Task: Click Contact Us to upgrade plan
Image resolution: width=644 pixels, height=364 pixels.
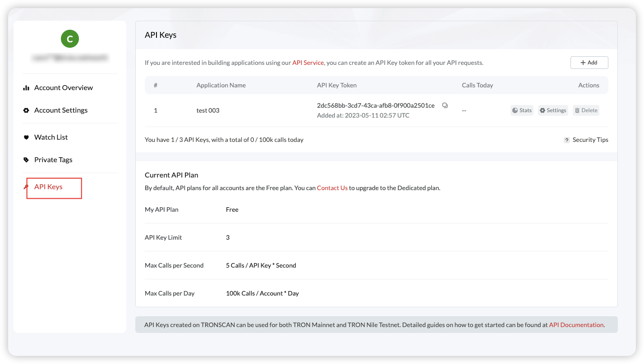Action: tap(332, 187)
